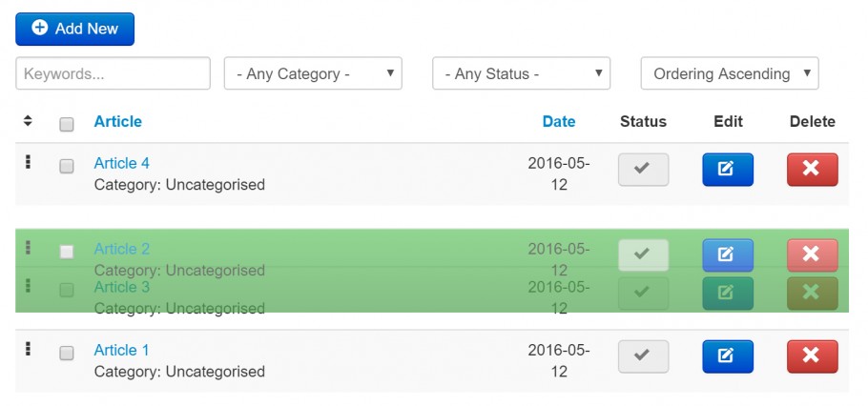Image resolution: width=868 pixels, height=406 pixels.
Task: Focus the Keywords search field
Action: (x=113, y=73)
